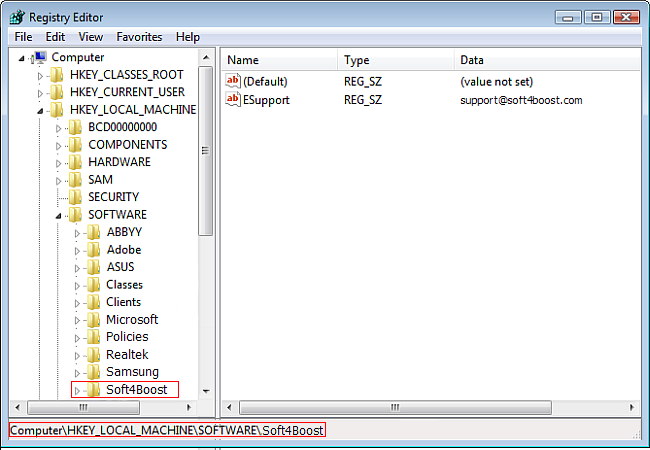Open the Help menu
The width and height of the screenshot is (650, 450).
188,37
